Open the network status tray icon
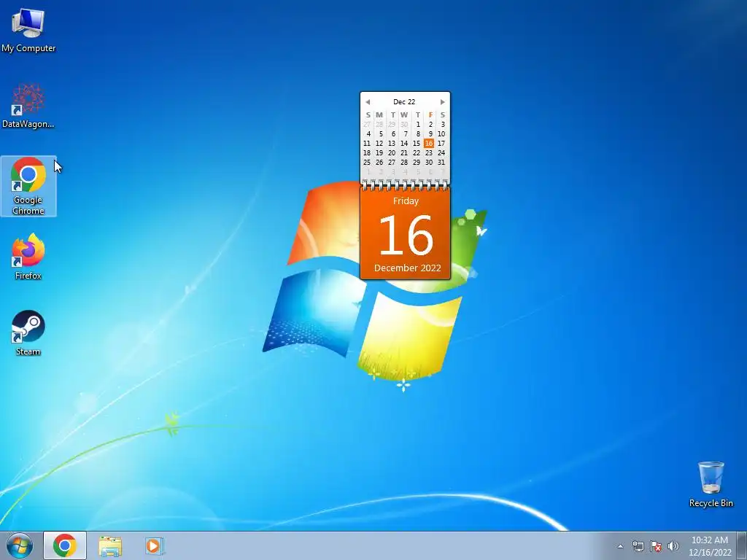 (638, 546)
